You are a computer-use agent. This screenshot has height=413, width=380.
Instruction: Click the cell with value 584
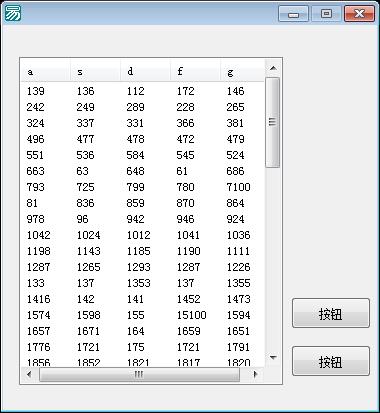point(135,155)
